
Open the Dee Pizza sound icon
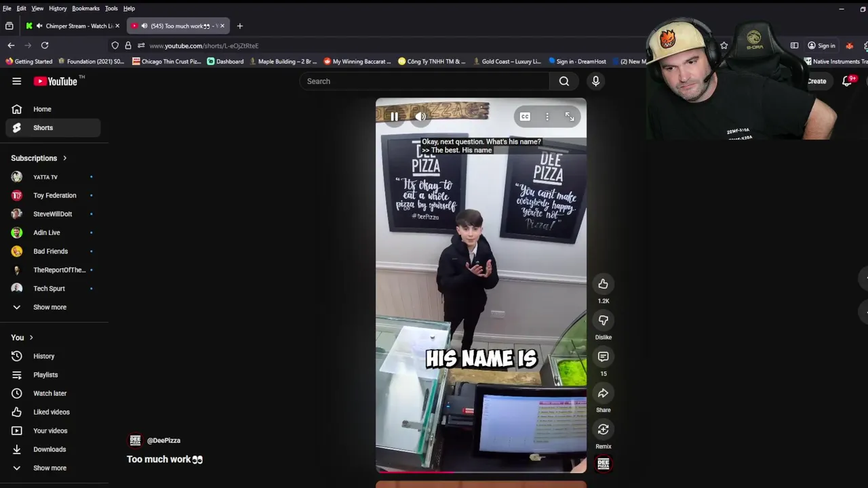pyautogui.click(x=603, y=464)
